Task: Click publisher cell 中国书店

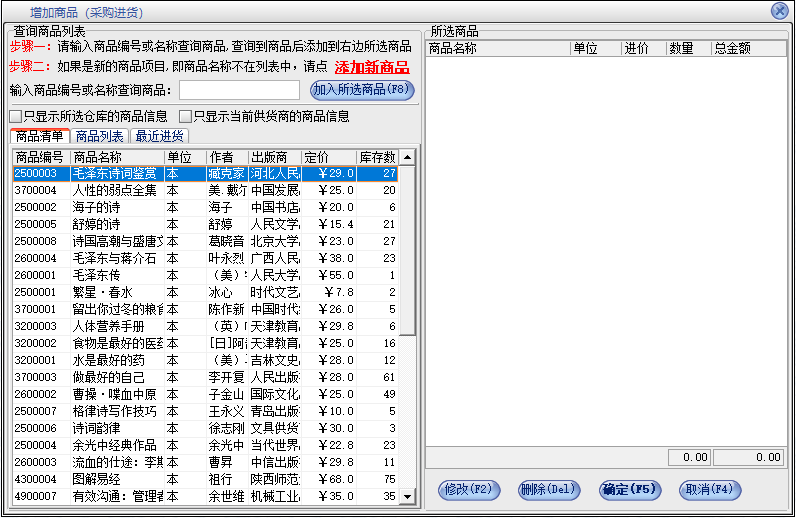Action: click(x=275, y=207)
